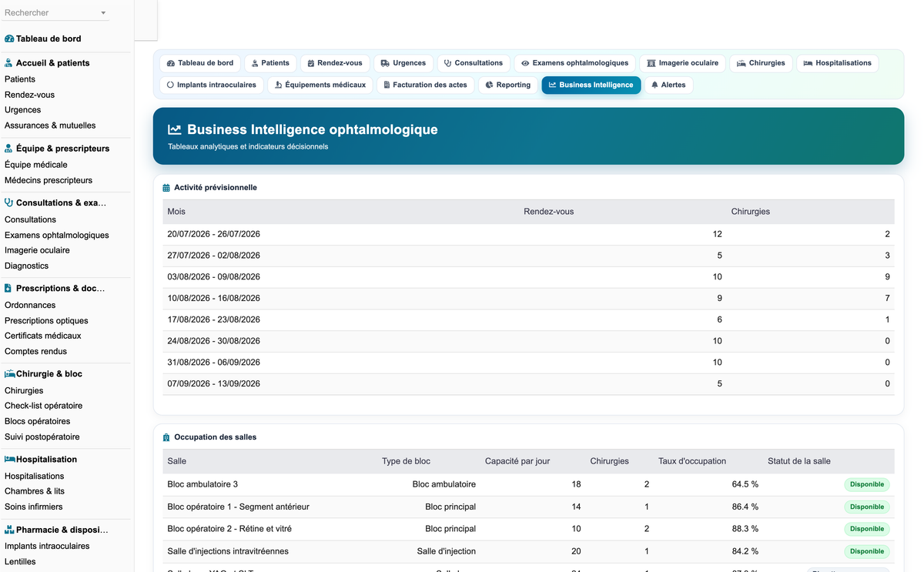Go to the Consultations tab
This screenshot has width=924, height=572.
(474, 63)
